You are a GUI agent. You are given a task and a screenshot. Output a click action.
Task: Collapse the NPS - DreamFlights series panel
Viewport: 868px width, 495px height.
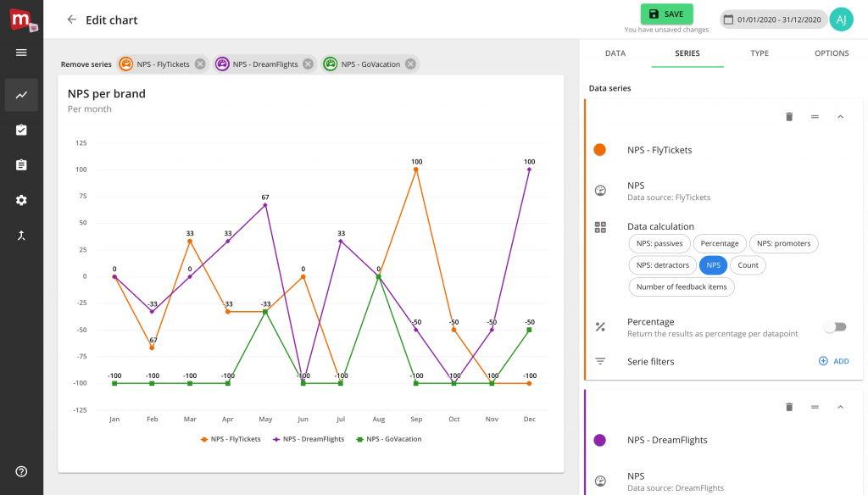[840, 407]
